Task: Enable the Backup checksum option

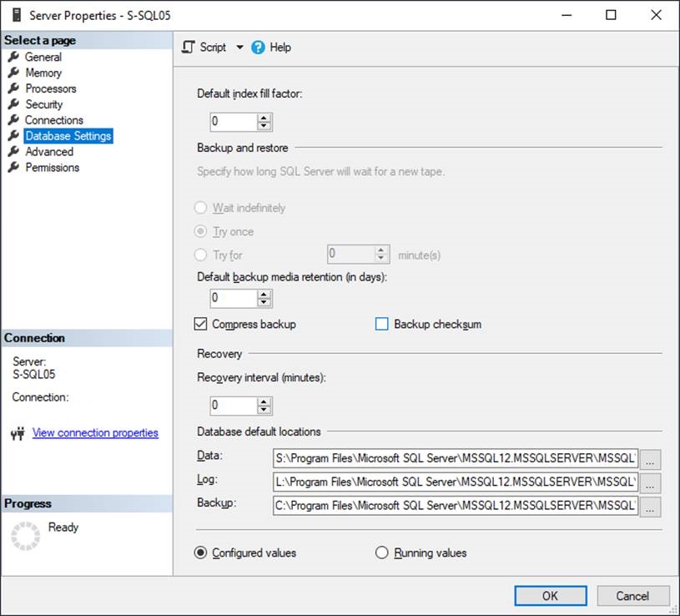Action: point(381,324)
